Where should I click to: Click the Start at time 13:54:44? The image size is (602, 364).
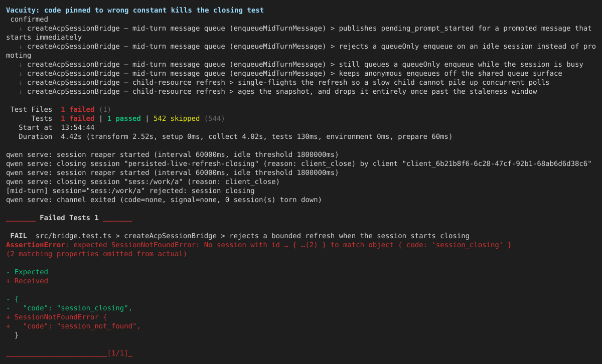[x=77, y=127]
